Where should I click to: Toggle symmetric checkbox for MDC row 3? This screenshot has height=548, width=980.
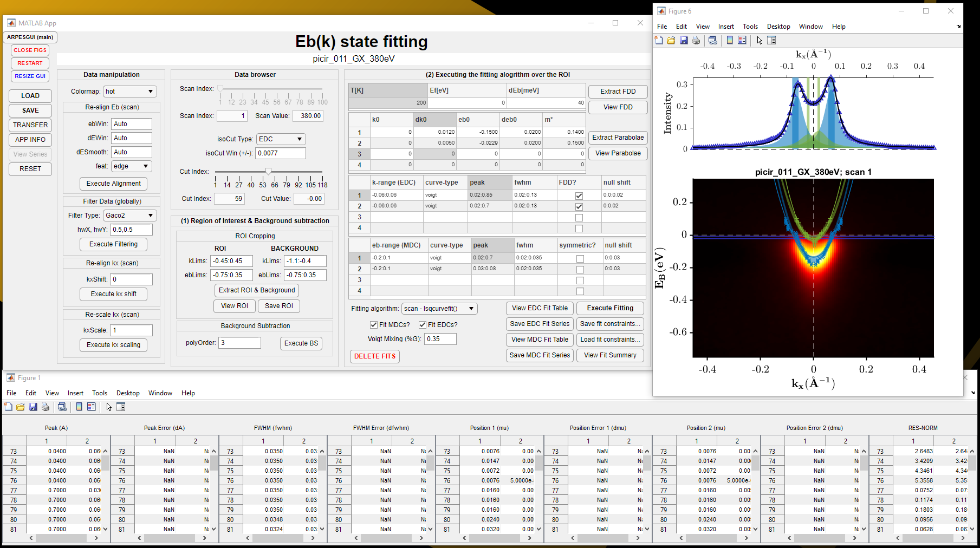[x=580, y=280]
